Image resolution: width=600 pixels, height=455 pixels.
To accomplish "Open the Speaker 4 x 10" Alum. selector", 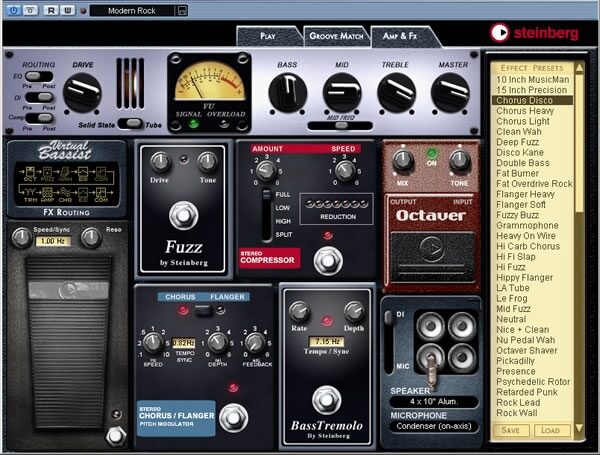I will [434, 401].
